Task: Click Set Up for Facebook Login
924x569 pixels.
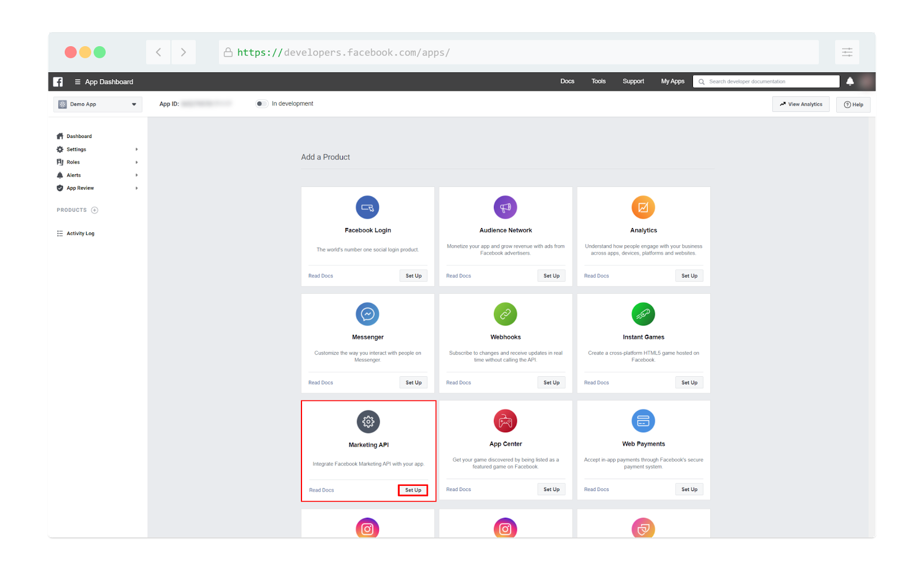Action: pos(413,276)
